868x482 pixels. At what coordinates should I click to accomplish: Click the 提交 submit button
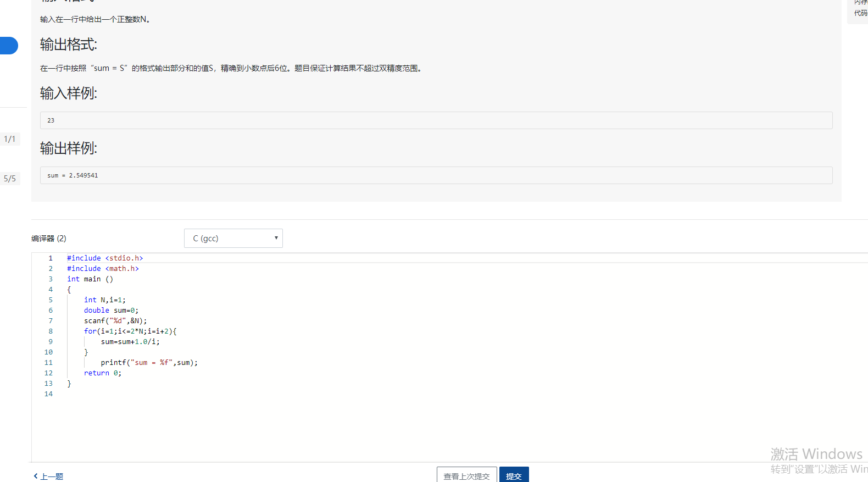click(x=514, y=475)
